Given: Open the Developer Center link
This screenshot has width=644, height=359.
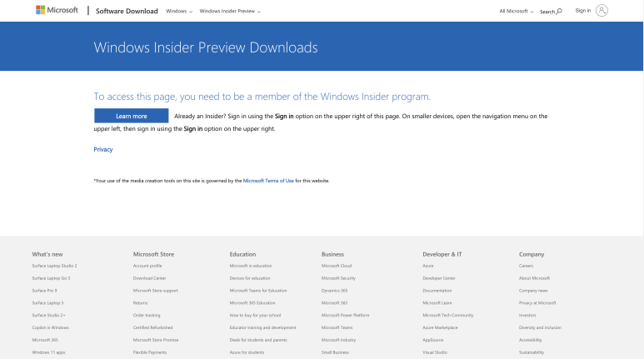Looking at the screenshot, I should point(439,278).
